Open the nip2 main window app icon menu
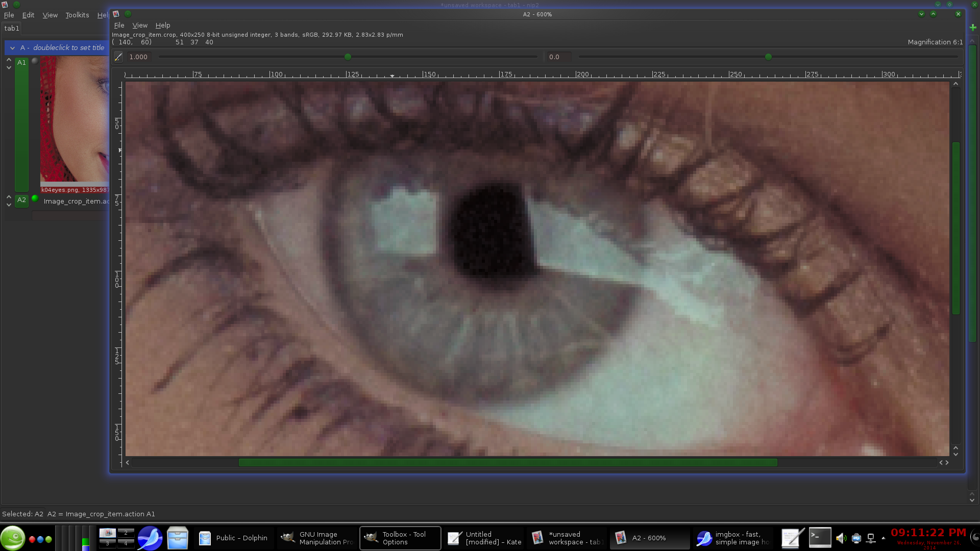Screen dimensions: 980x551 pos(5,5)
